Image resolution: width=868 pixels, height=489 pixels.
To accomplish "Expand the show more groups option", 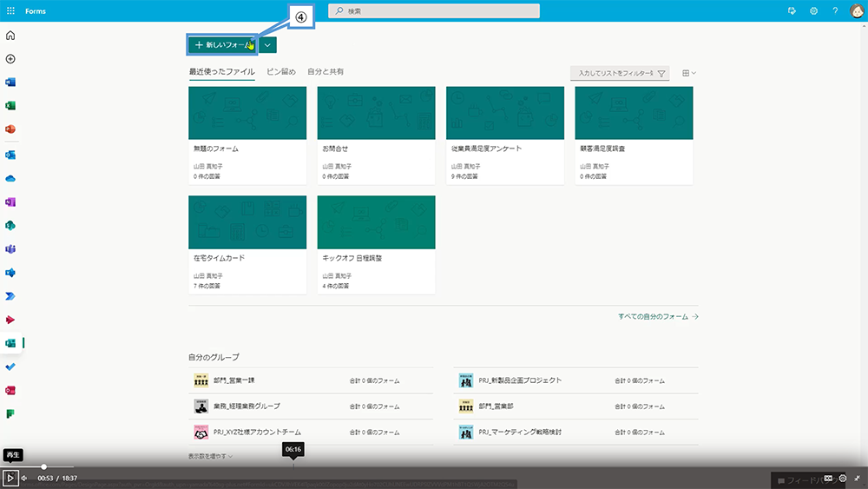I will pos(210,456).
